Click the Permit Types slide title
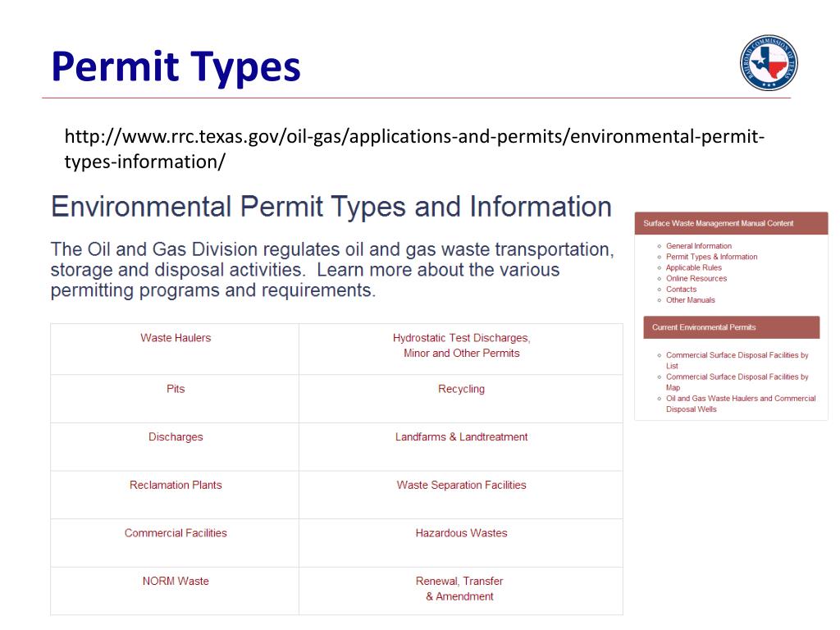The image size is (840, 630). point(176,66)
